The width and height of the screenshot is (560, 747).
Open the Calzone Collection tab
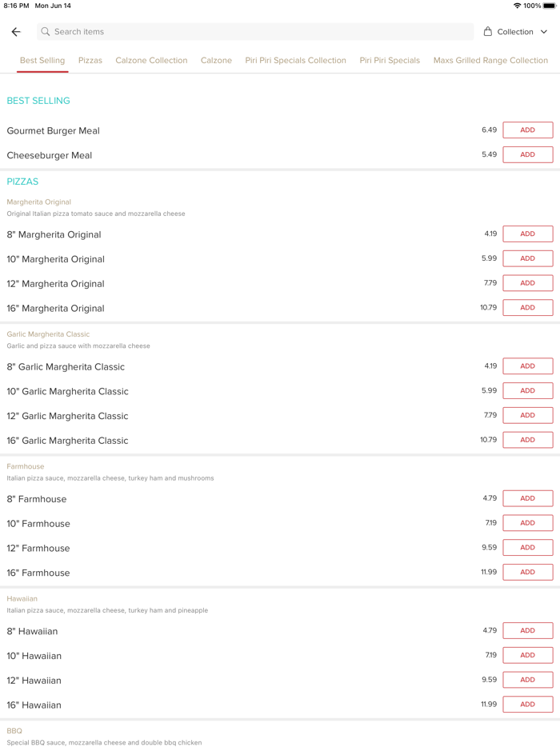pos(151,61)
